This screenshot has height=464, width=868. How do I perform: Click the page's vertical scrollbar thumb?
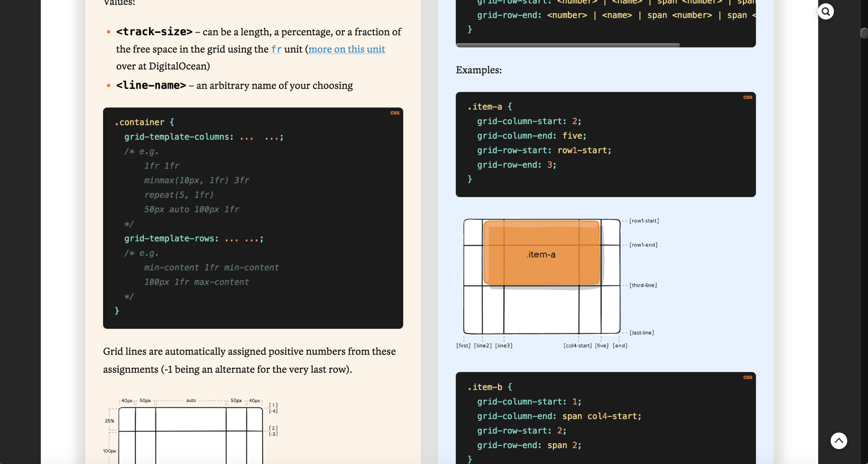coord(864,33)
